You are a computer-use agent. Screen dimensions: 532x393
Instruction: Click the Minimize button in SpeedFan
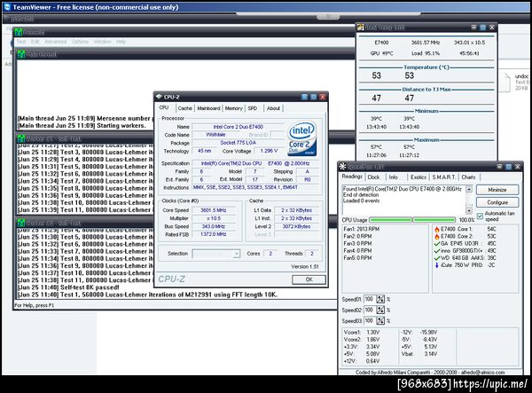[x=497, y=190]
